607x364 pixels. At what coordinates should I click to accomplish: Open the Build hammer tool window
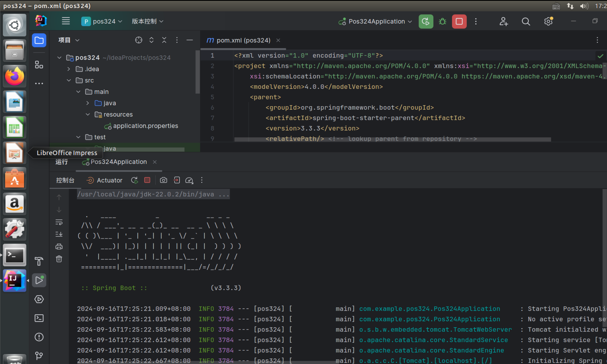pyautogui.click(x=39, y=261)
